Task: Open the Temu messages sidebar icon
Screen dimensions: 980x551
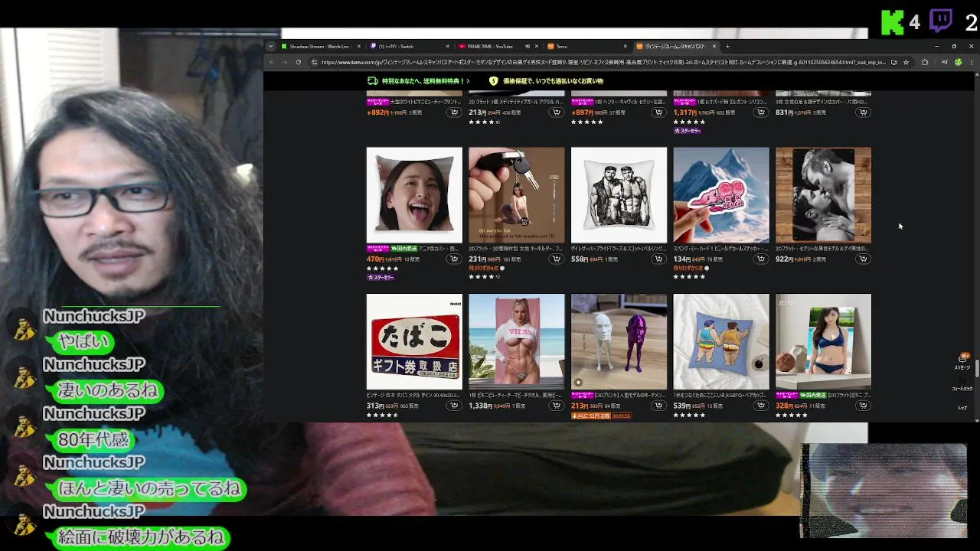Action: pyautogui.click(x=962, y=362)
